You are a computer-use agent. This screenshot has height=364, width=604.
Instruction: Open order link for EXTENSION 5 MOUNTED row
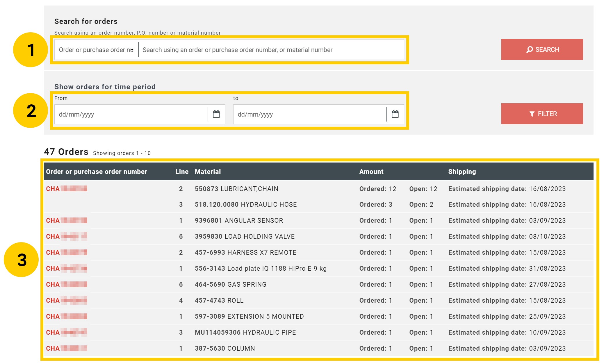point(67,316)
